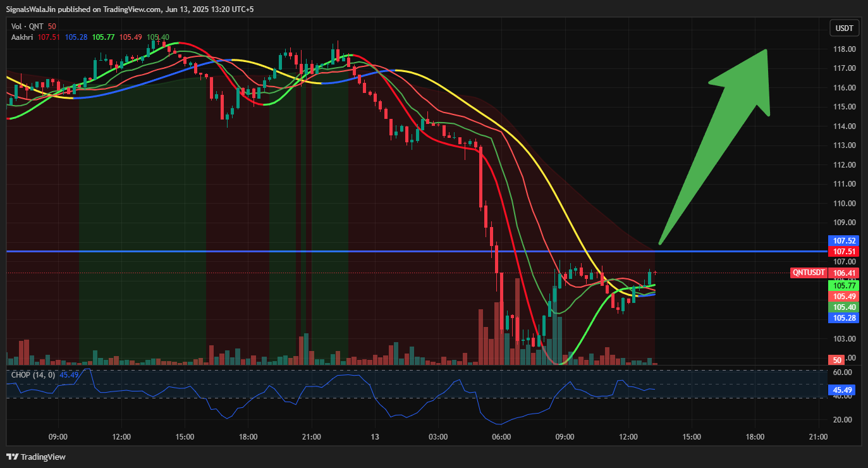Screen dimensions: 868x468
Task: Click green 105.77 price scale tag
Action: coord(845,285)
